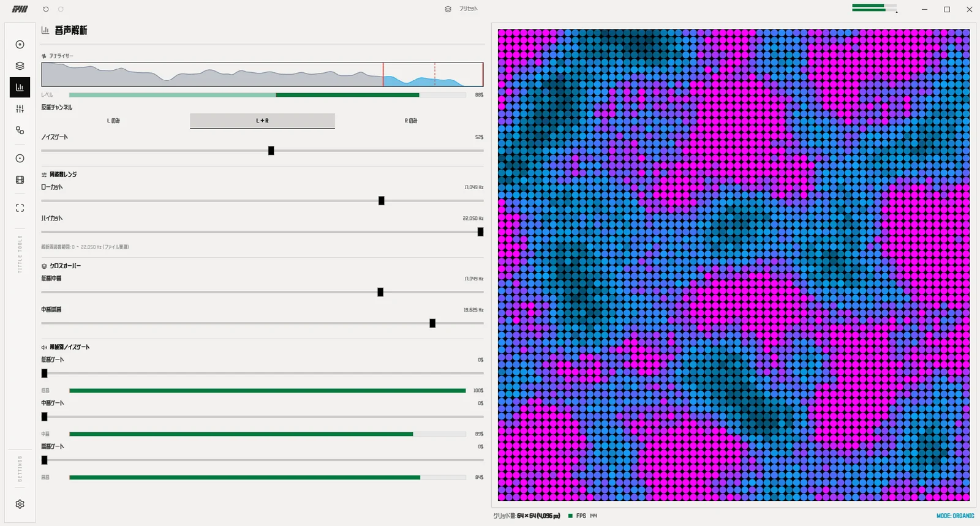Open the mixer sliders sidebar page
This screenshot has height=526, width=980.
pyautogui.click(x=20, y=109)
